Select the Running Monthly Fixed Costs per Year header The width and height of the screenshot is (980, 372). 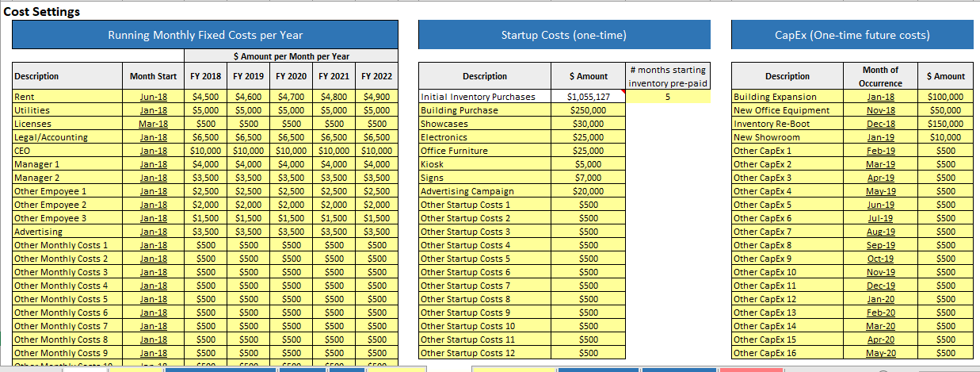[205, 35]
